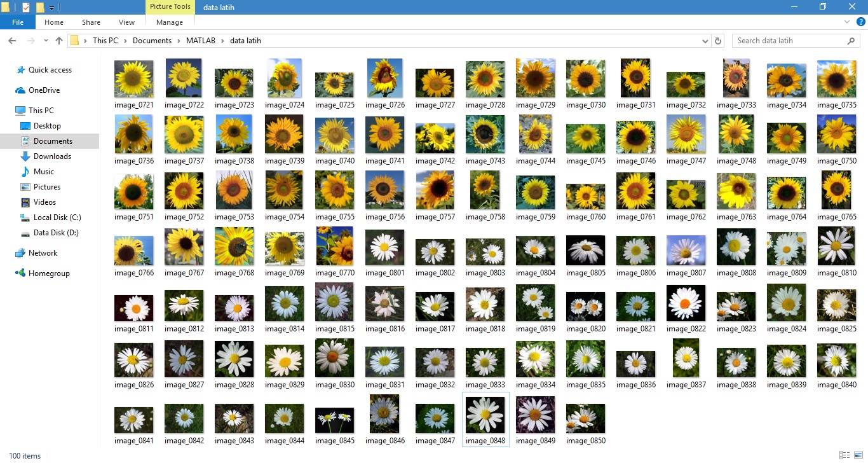Refresh the data latih folder view
The width and height of the screenshot is (868, 463).
point(719,41)
